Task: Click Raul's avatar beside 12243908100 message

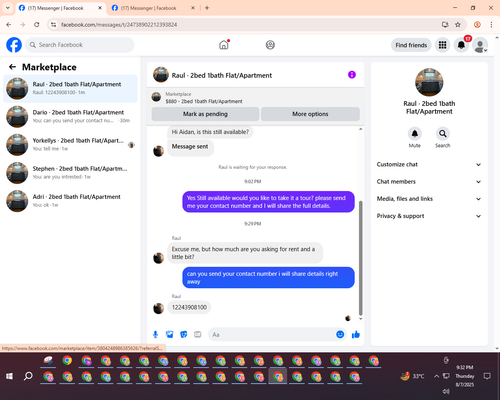Action: pos(158,308)
